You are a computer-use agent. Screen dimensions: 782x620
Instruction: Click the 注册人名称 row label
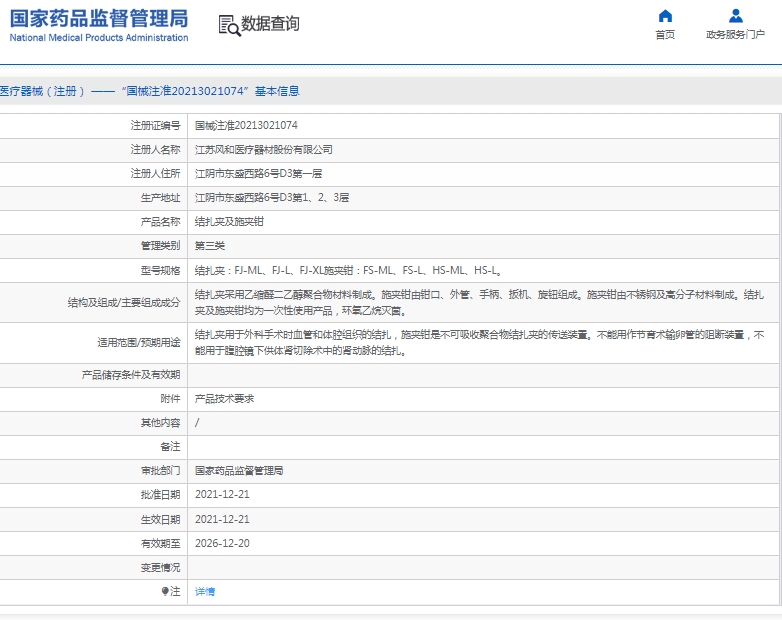155,150
